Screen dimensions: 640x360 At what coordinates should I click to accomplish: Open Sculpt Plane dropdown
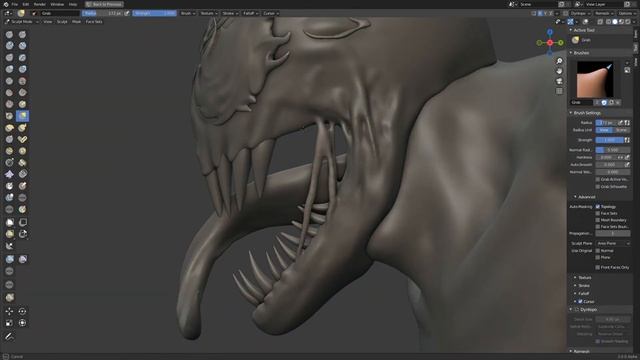click(x=613, y=243)
